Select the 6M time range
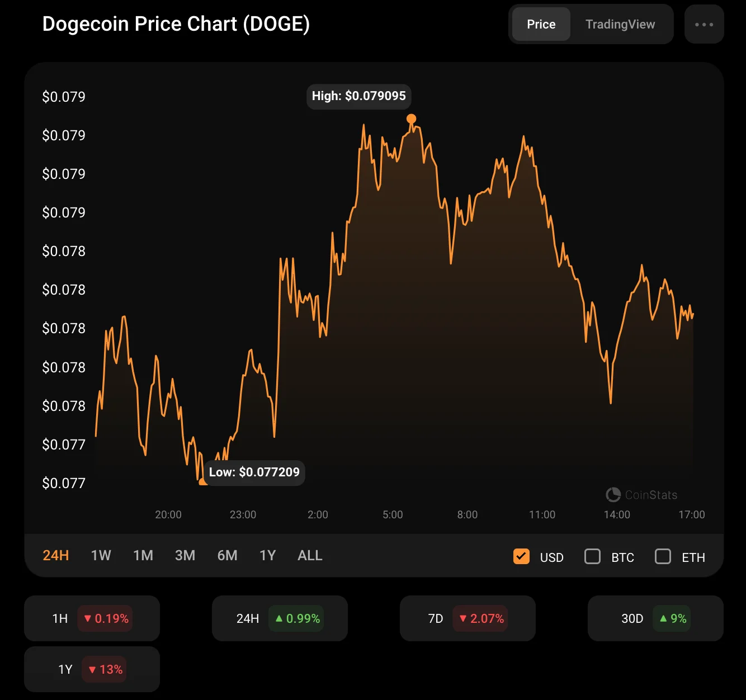Image resolution: width=746 pixels, height=700 pixels. (228, 556)
